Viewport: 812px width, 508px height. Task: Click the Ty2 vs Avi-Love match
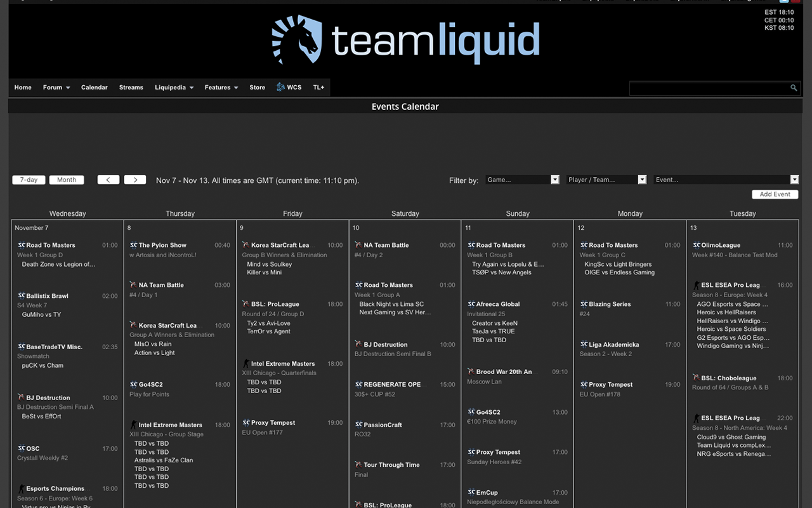click(268, 323)
